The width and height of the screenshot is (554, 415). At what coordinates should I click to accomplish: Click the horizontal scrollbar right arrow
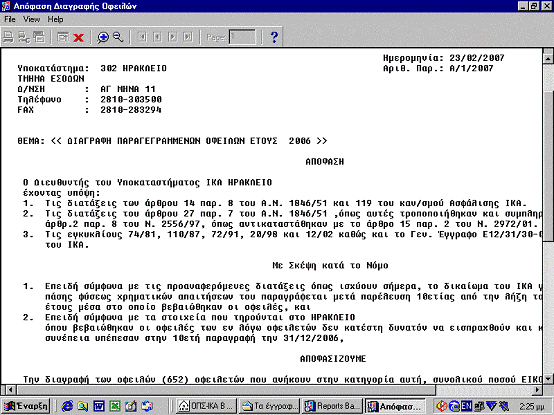point(537,390)
